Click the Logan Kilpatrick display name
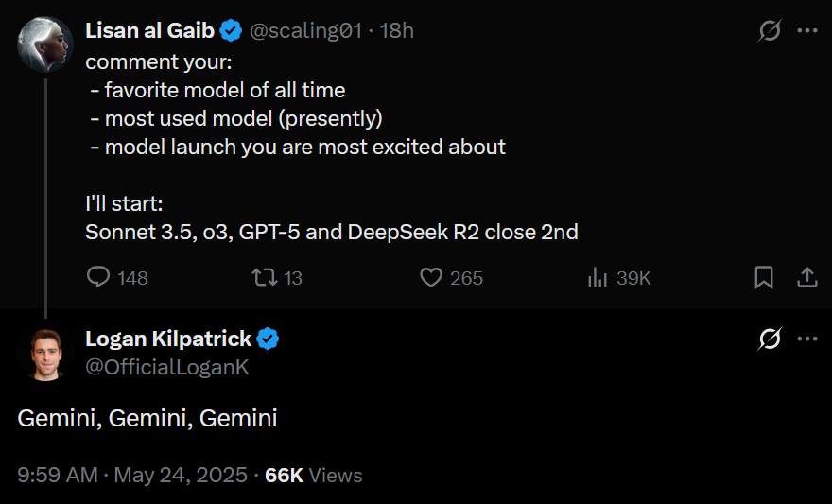Image resolution: width=832 pixels, height=504 pixels. (168, 339)
